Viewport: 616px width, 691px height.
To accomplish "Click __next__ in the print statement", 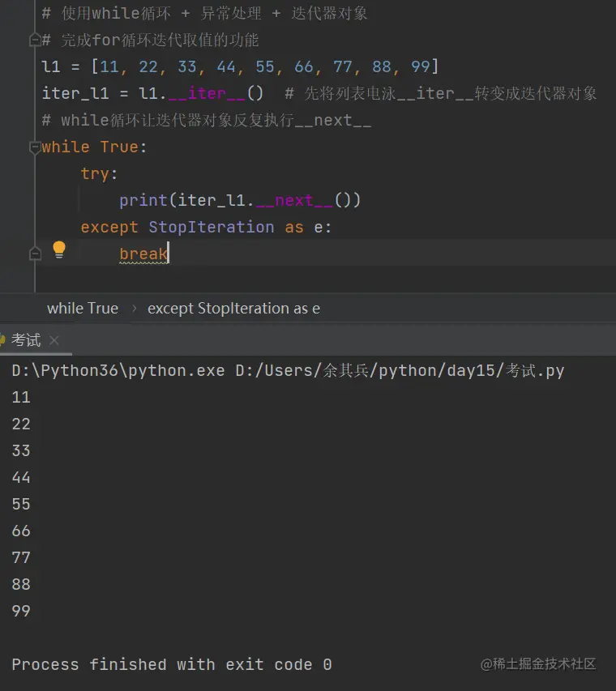I will (x=294, y=201).
